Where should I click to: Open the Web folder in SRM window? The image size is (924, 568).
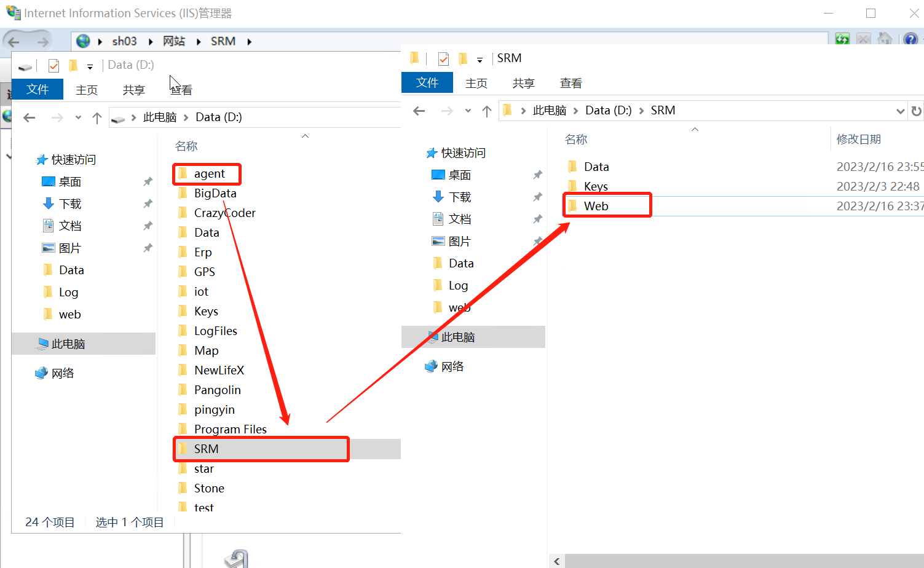tap(596, 207)
